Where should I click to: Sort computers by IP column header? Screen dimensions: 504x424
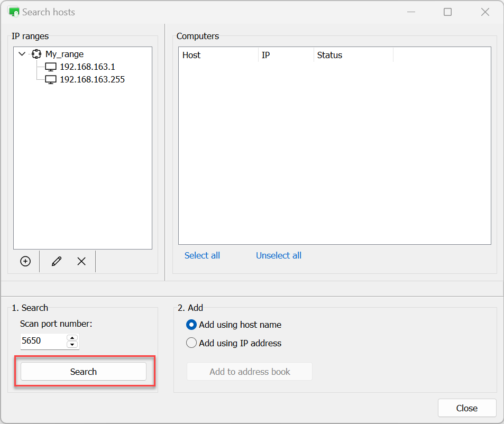tap(286, 55)
